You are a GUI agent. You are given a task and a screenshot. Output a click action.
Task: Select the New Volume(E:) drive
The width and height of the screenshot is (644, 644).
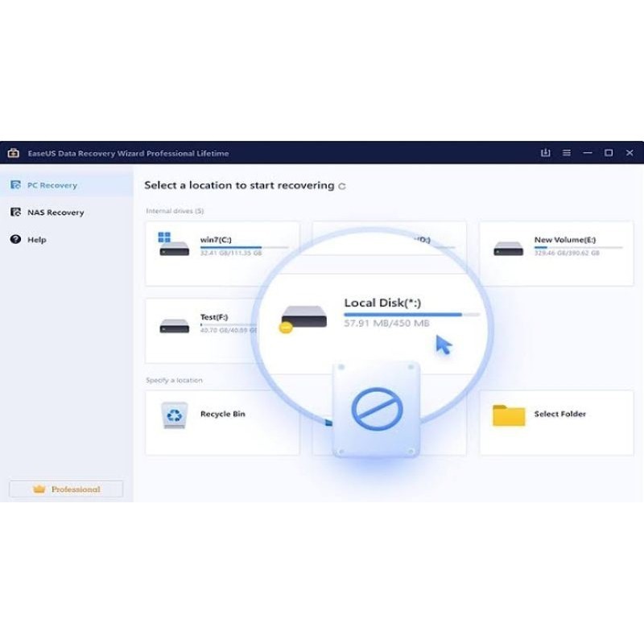(556, 254)
